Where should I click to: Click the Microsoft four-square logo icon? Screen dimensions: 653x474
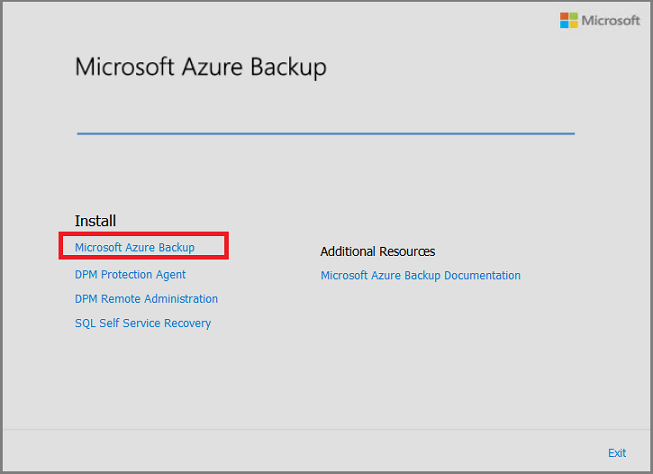coord(568,20)
